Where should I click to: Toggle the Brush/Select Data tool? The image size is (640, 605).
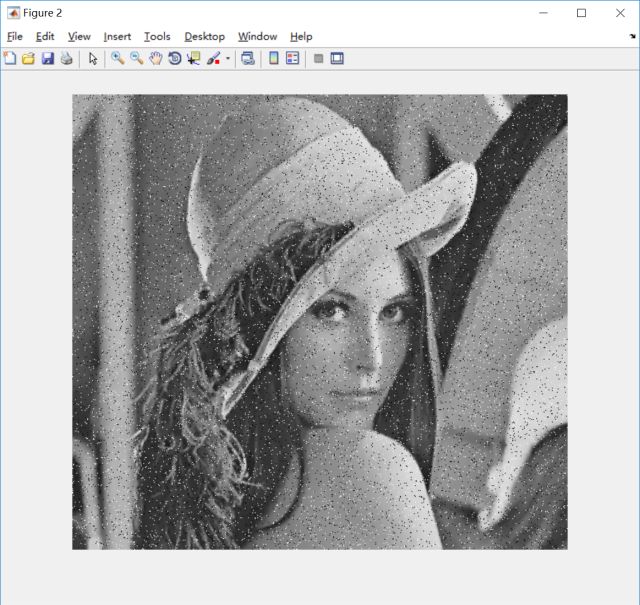(213, 59)
